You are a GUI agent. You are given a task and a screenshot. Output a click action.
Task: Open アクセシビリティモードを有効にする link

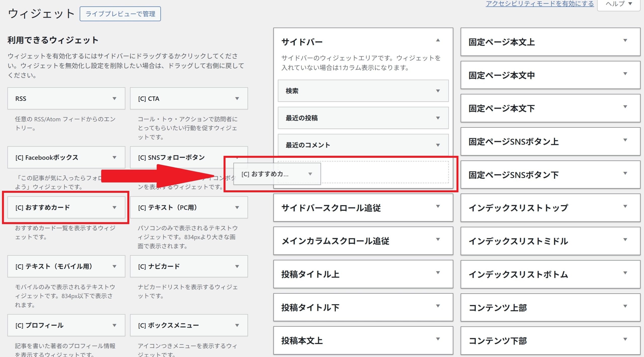(x=540, y=4)
